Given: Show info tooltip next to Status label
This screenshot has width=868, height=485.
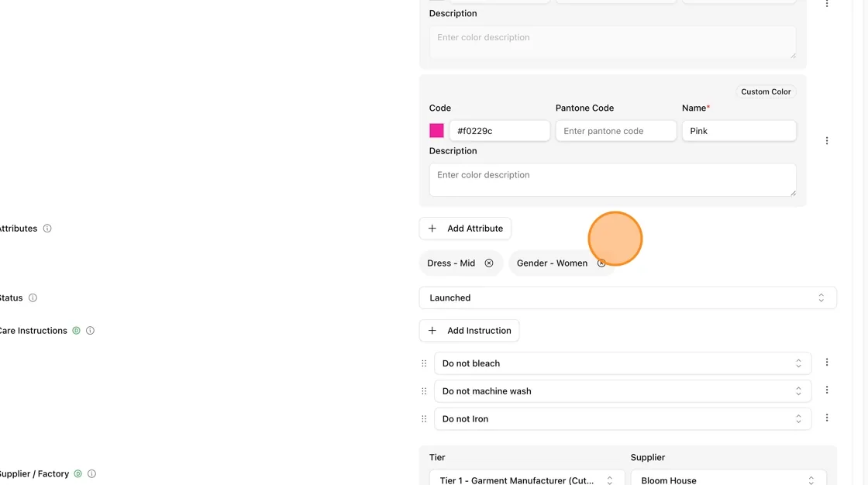Looking at the screenshot, I should tap(33, 298).
